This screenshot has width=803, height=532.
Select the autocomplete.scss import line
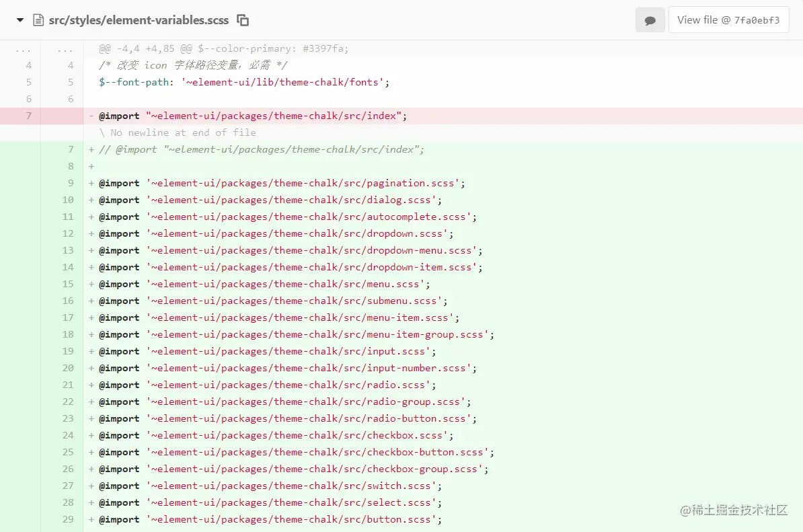(x=288, y=217)
